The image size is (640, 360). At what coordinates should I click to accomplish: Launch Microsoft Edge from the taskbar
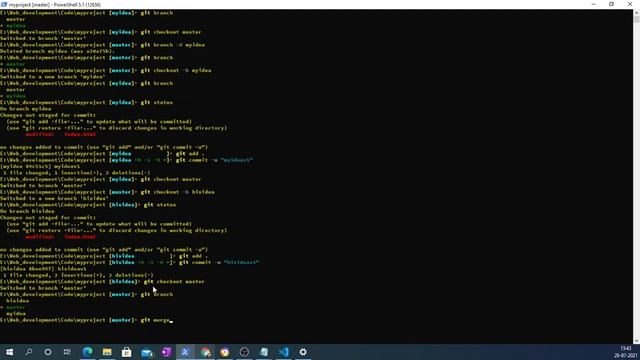point(87,352)
